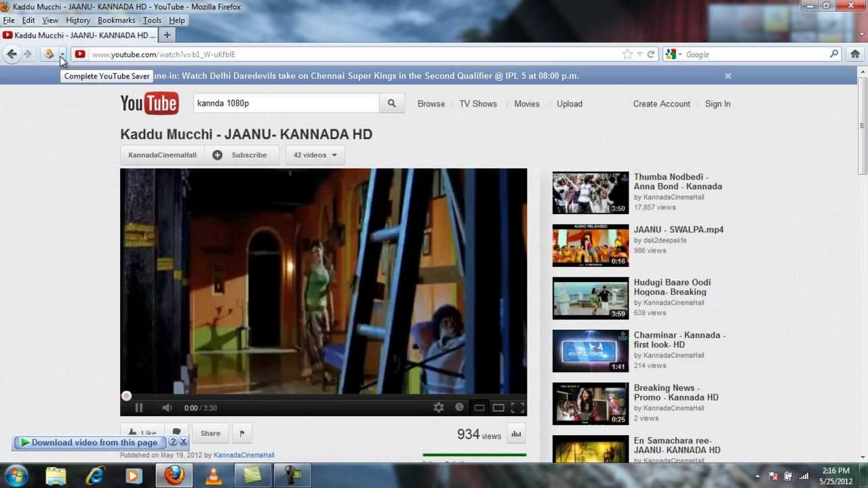Image resolution: width=868 pixels, height=488 pixels.
Task: Open Internet Explorer from taskbar
Action: click(96, 476)
